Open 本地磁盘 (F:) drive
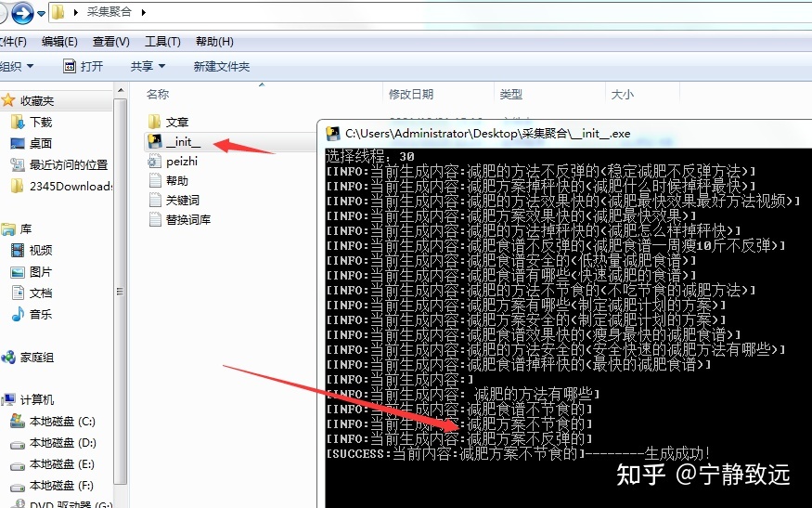This screenshot has height=508, width=812. point(52,486)
